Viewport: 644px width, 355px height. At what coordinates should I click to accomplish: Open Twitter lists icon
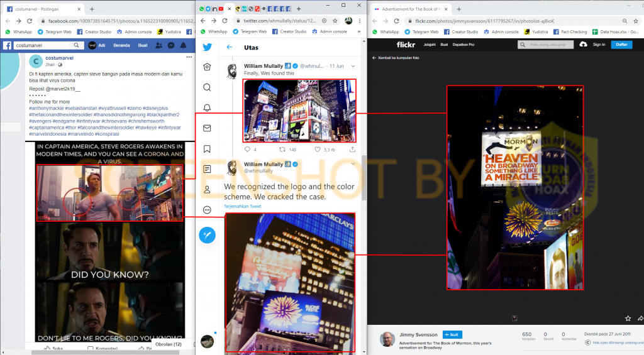207,169
